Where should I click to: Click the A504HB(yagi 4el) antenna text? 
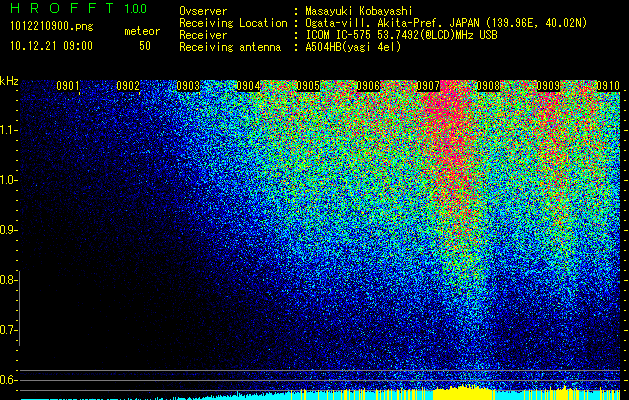click(353, 47)
